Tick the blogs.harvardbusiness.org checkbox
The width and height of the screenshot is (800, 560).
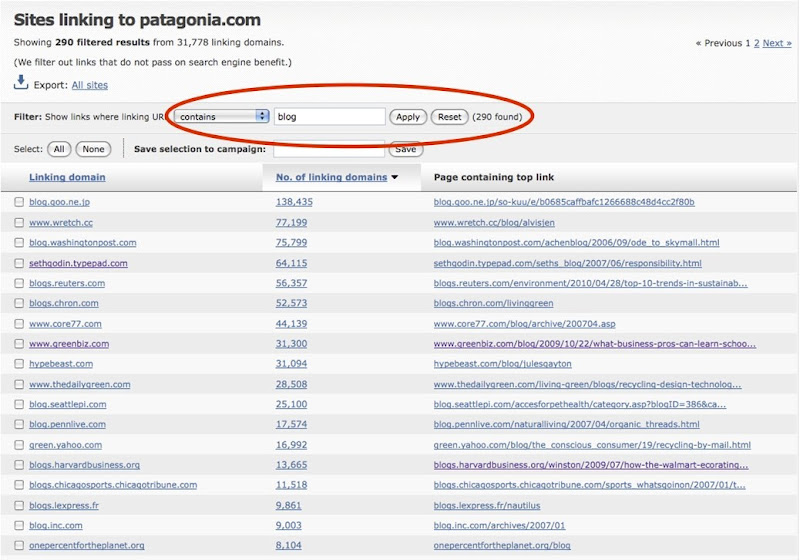pos(19,465)
